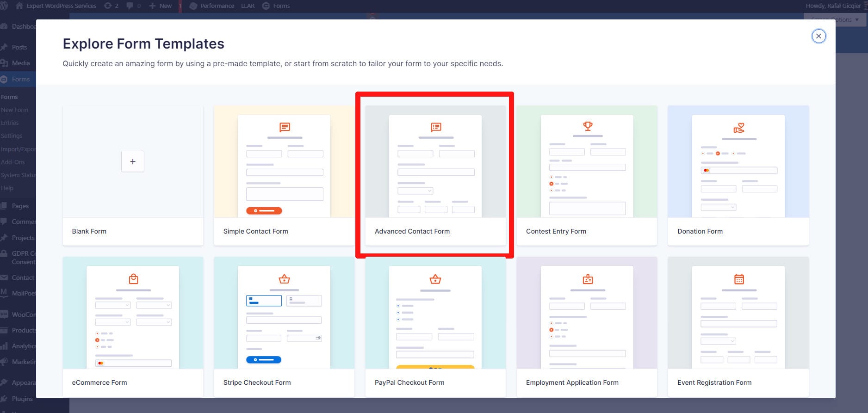Open the updates counter icon
The image size is (868, 413).
(x=111, y=6)
